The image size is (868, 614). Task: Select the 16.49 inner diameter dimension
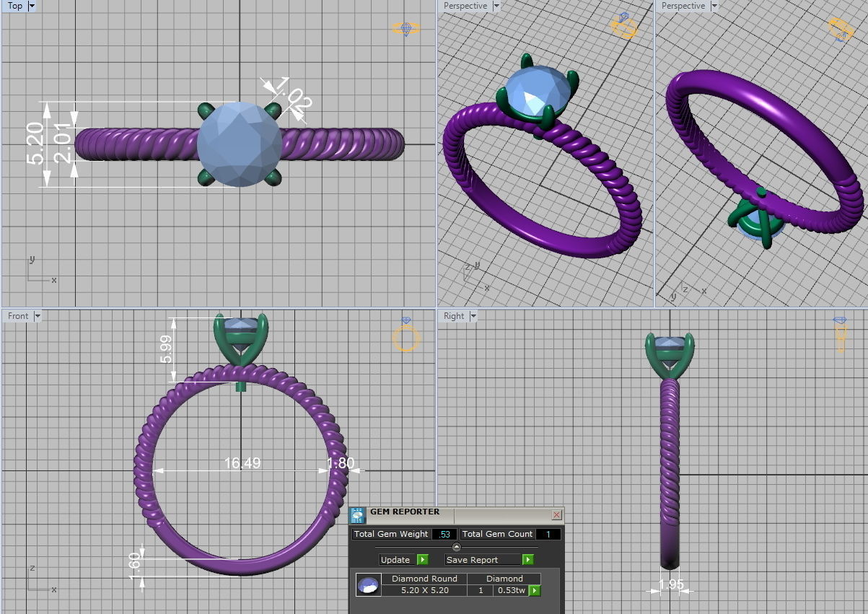tap(242, 463)
